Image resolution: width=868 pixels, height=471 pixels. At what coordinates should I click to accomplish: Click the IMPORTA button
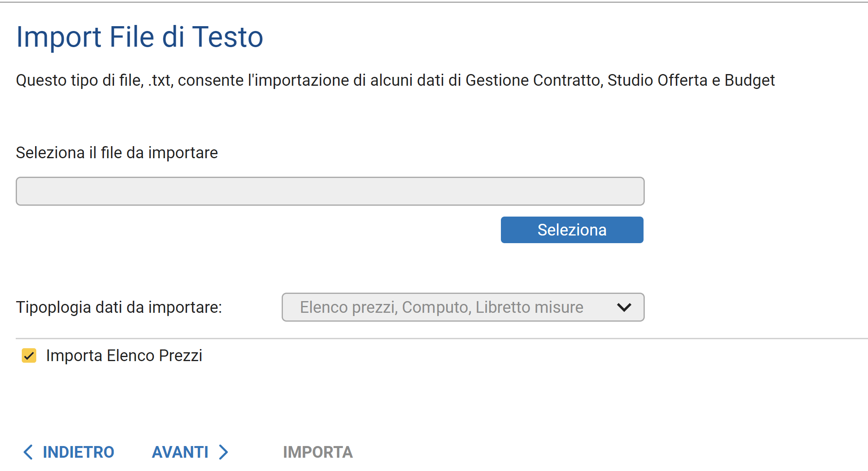318,452
